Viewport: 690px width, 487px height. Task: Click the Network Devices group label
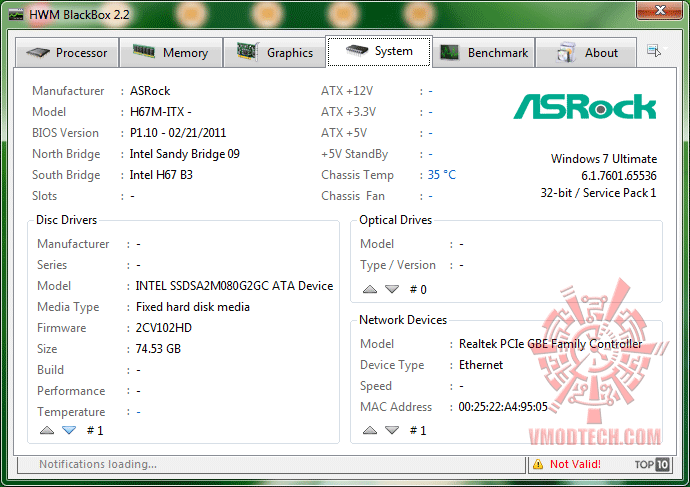pyautogui.click(x=403, y=320)
